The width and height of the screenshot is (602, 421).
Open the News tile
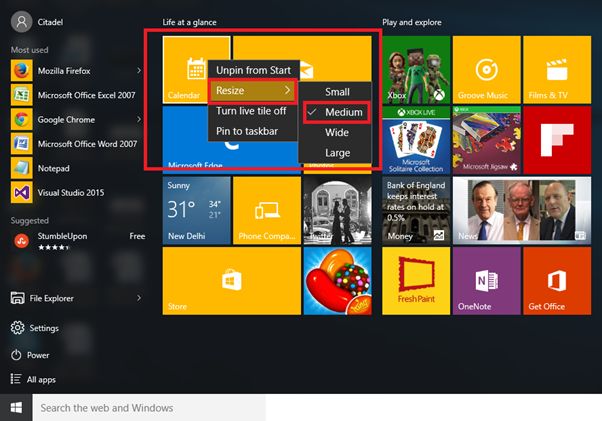(x=522, y=211)
